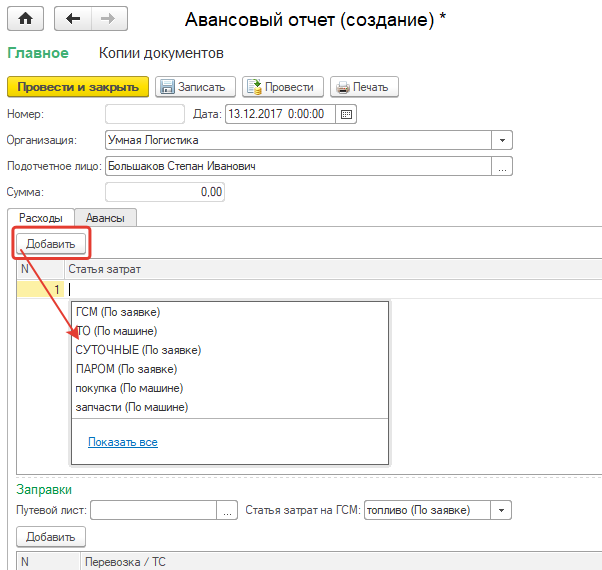Click into the Дата field
Viewport: 602px width, 570px height.
coord(280,114)
